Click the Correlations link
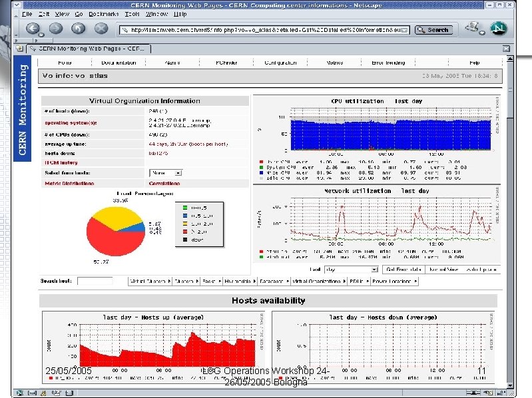 tap(164, 184)
